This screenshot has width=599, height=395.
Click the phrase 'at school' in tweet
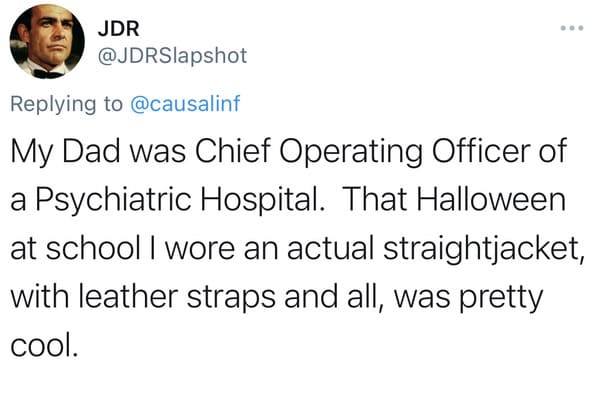(76, 249)
